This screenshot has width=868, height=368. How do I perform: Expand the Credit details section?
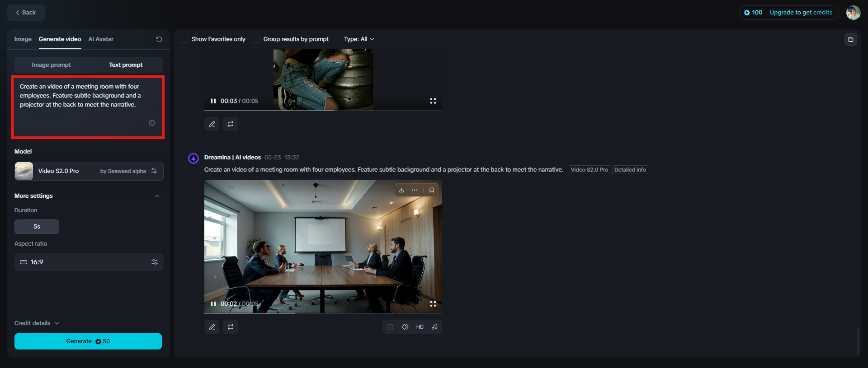(x=37, y=323)
